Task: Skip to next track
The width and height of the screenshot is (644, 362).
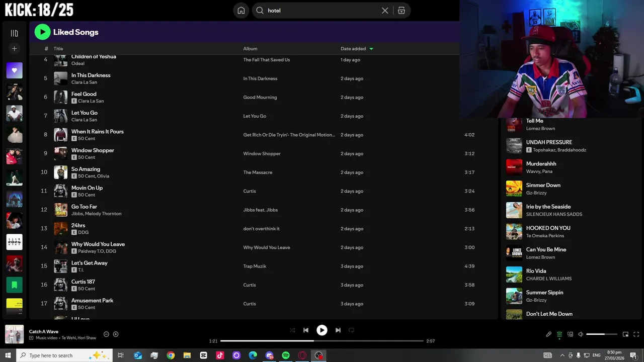Action: pyautogui.click(x=338, y=330)
